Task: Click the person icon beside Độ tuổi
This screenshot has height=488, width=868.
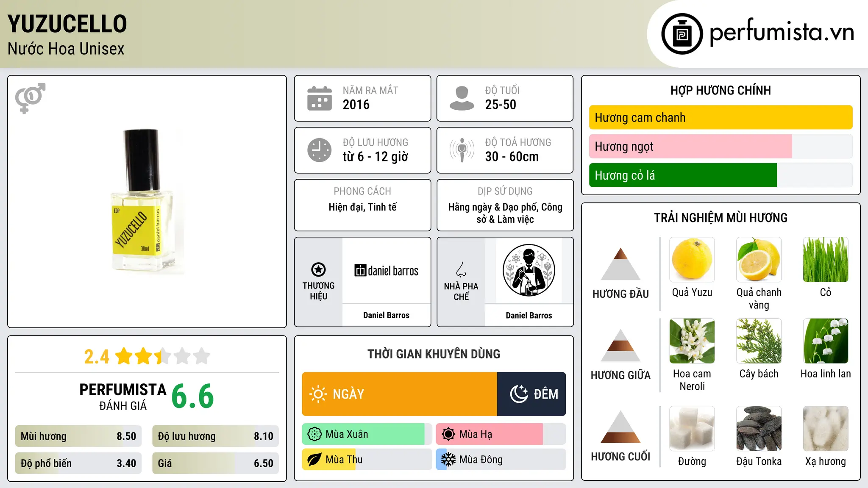Action: tap(462, 98)
